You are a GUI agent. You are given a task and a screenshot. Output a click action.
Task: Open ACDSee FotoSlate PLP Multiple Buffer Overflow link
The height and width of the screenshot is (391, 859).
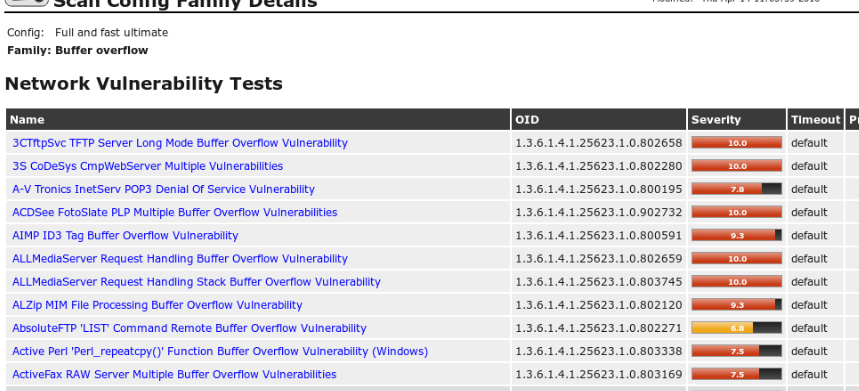[175, 212]
